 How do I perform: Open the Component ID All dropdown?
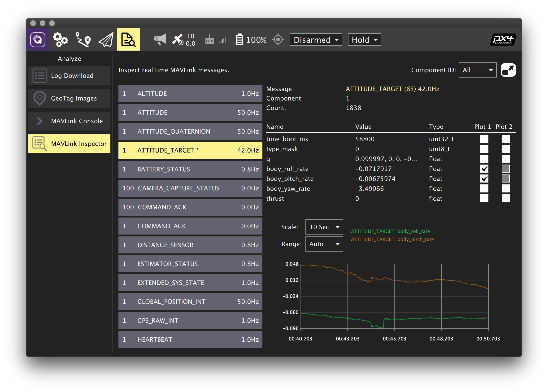tap(478, 70)
